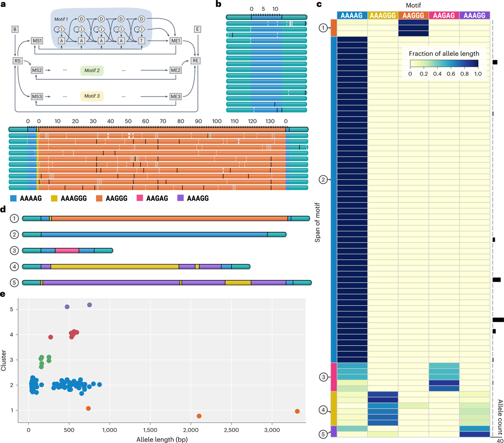The image size is (504, 443).
Task: Select the AAGGG orange legend swatch
Action: pyautogui.click(x=99, y=198)
